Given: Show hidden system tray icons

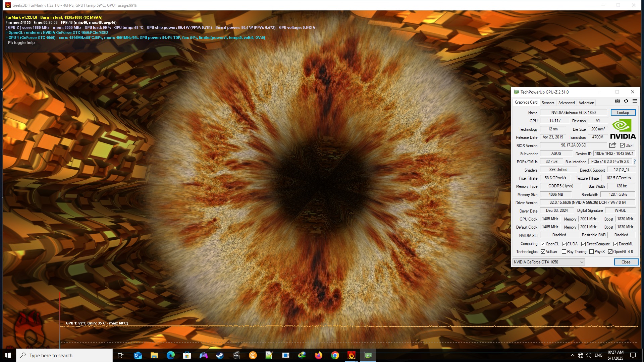Looking at the screenshot, I should click(572, 355).
